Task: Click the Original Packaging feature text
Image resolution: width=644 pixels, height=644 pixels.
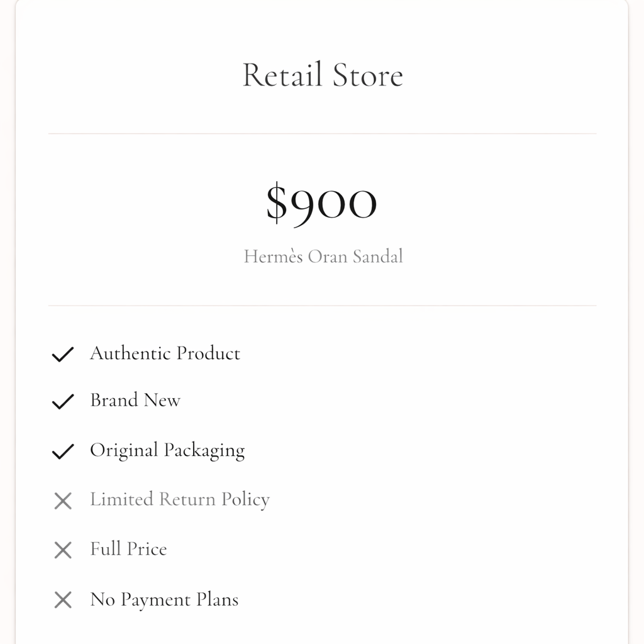Action: click(167, 451)
